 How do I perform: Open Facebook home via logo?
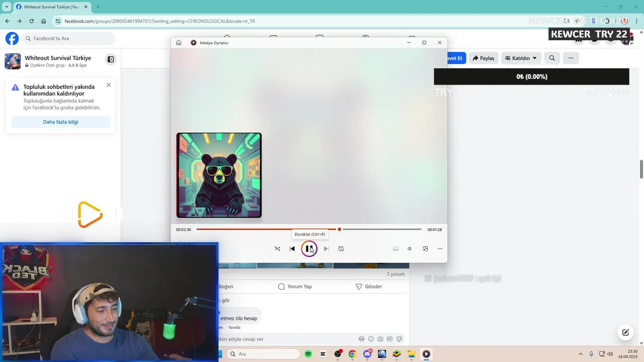pos(12,38)
